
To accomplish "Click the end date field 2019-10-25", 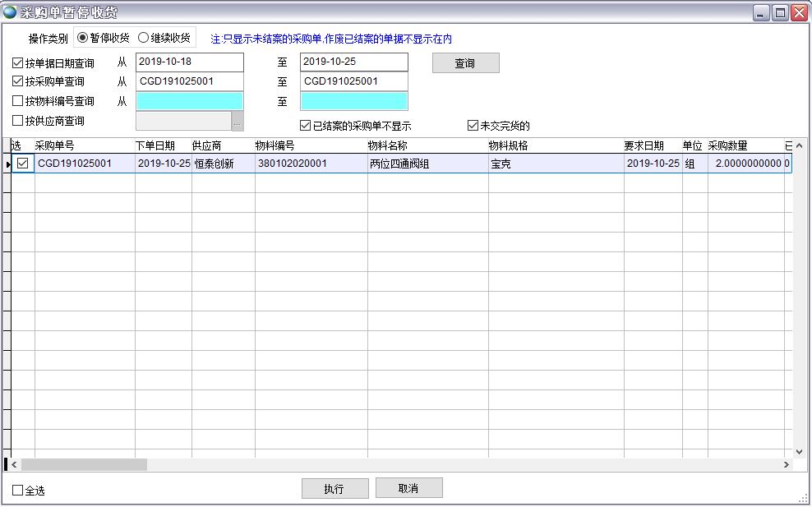I will [353, 62].
